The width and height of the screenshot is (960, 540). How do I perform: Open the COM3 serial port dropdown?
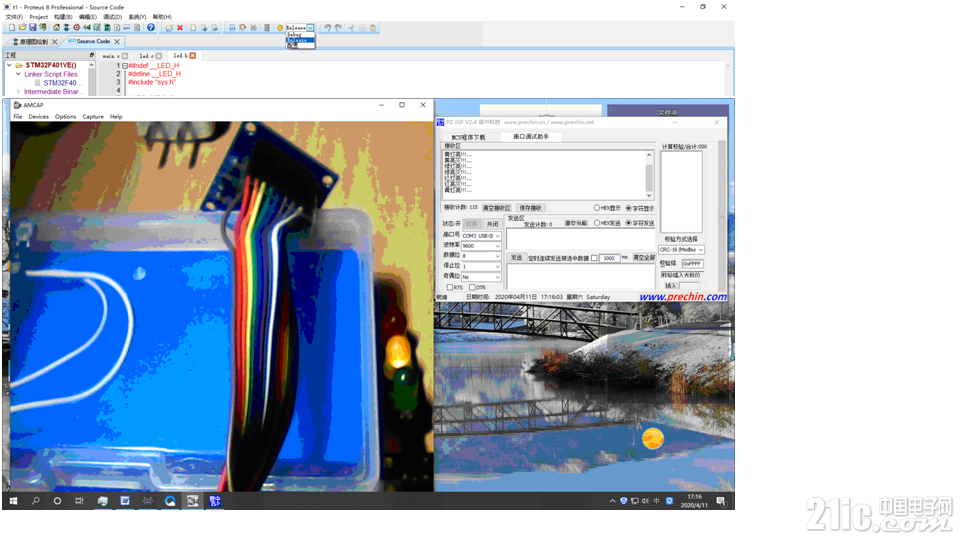[x=481, y=236]
